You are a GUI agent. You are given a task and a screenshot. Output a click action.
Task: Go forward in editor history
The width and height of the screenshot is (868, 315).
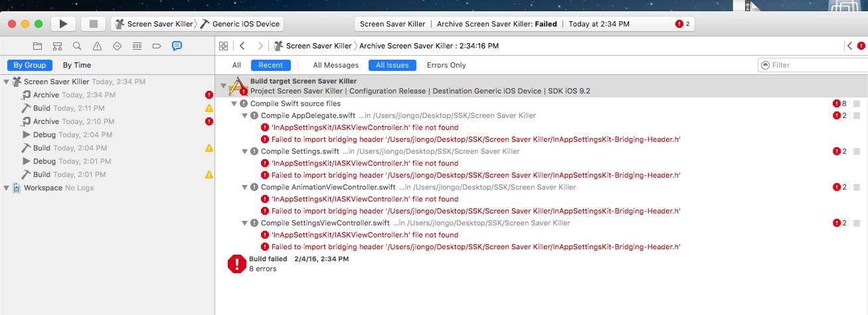pyautogui.click(x=260, y=46)
